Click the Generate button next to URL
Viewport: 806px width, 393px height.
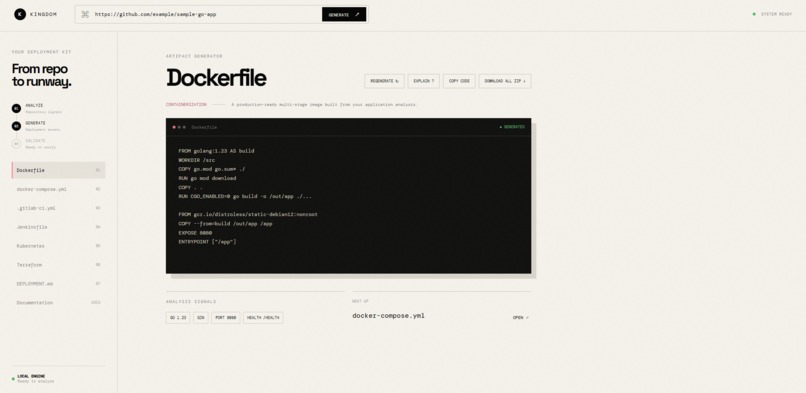pos(344,14)
